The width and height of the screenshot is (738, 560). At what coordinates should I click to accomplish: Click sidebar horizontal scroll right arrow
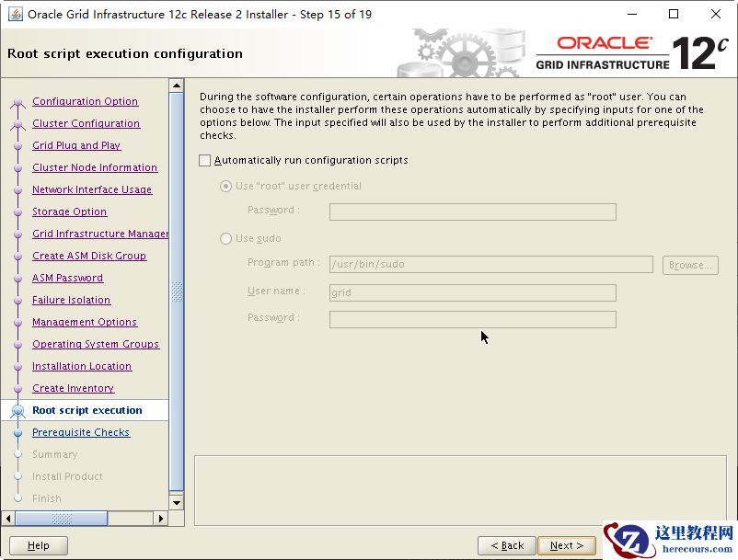(x=160, y=519)
